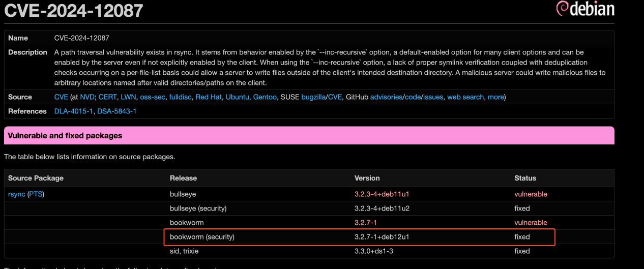
Task: Open the rsync source package link
Action: pos(16,194)
